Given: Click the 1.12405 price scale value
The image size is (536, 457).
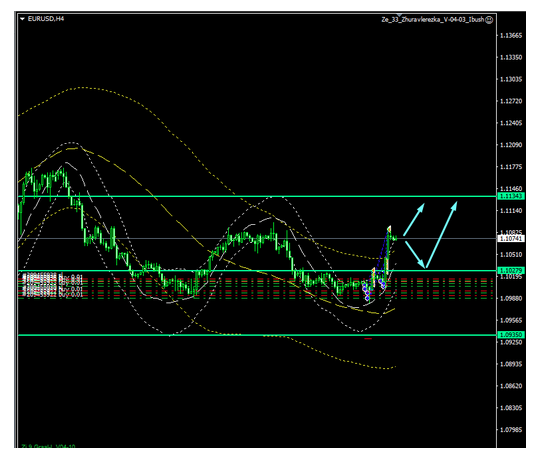Looking at the screenshot, I should (511, 123).
